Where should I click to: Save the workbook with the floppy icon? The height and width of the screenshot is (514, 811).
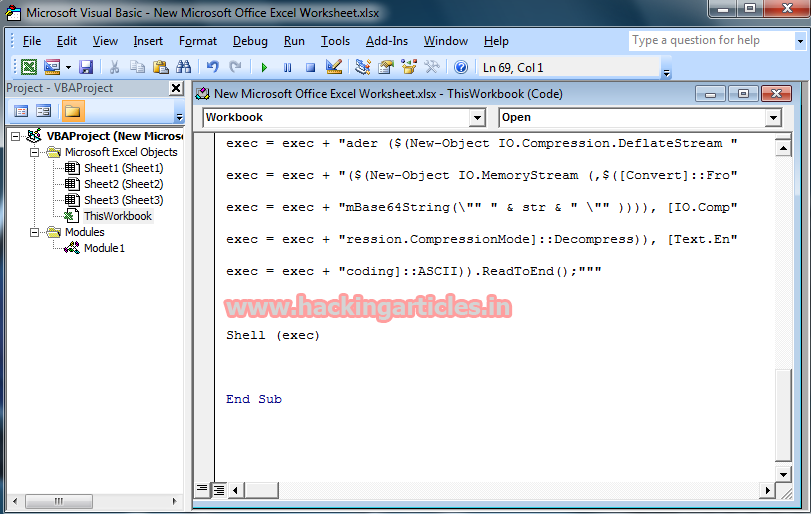tap(85, 67)
